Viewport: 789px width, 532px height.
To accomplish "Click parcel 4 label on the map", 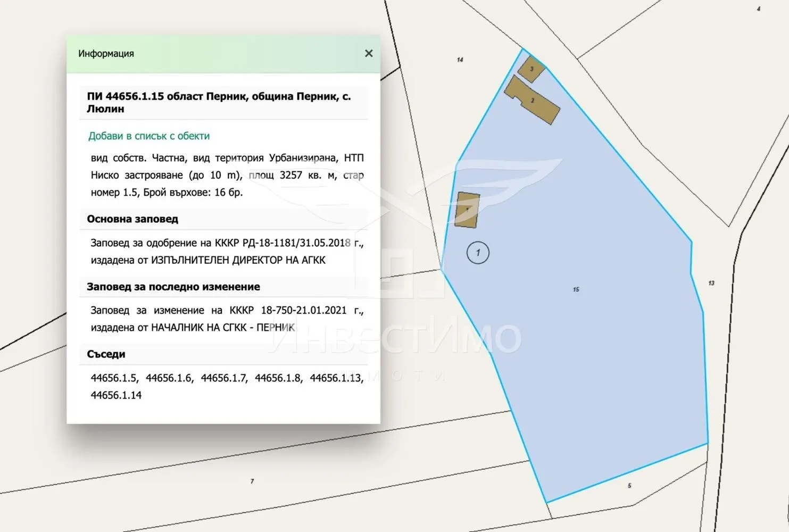I will point(759,9).
